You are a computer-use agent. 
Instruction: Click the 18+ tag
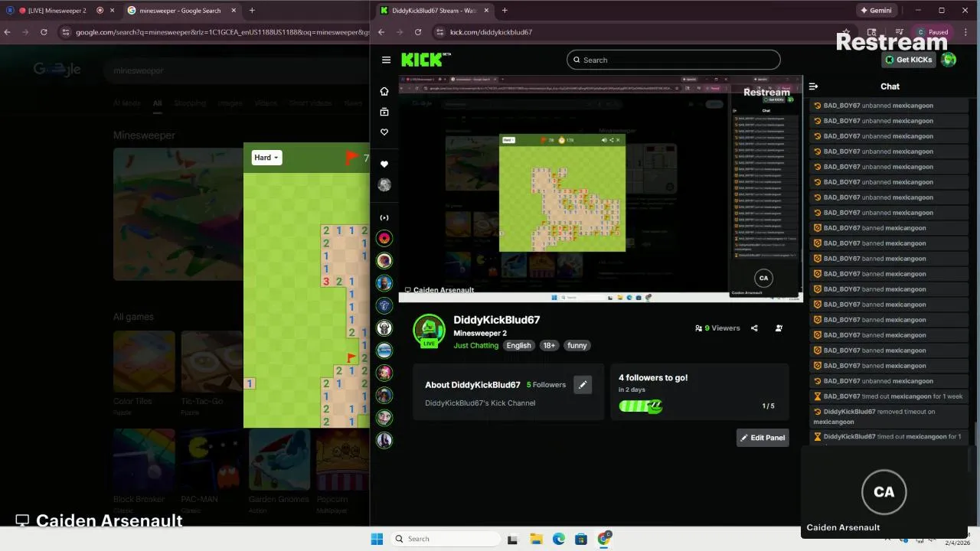pos(549,346)
